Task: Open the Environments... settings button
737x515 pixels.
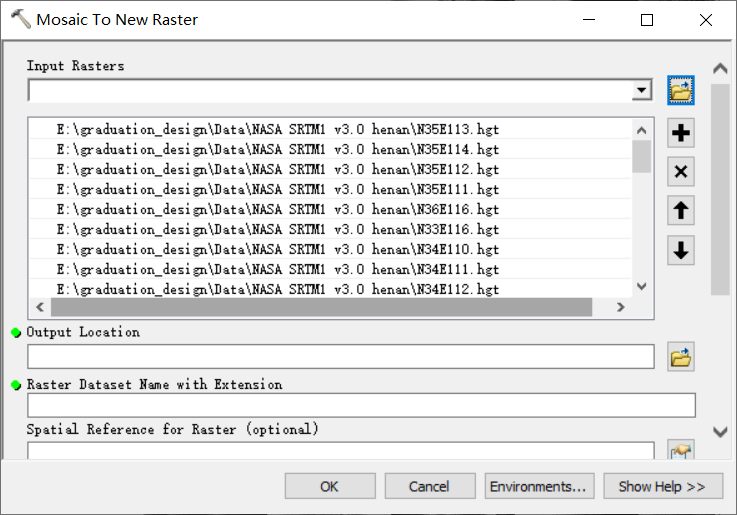Action: [x=539, y=486]
